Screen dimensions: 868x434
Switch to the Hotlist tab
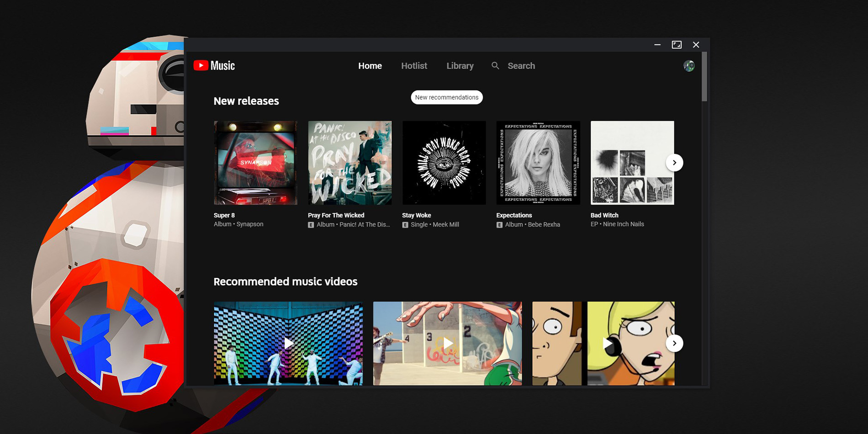tap(414, 66)
